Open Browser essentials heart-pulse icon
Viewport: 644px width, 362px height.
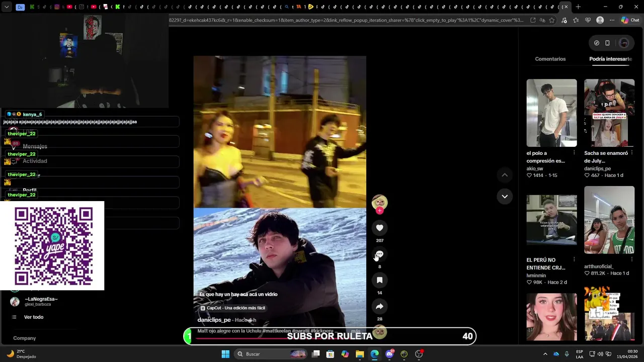(588, 20)
